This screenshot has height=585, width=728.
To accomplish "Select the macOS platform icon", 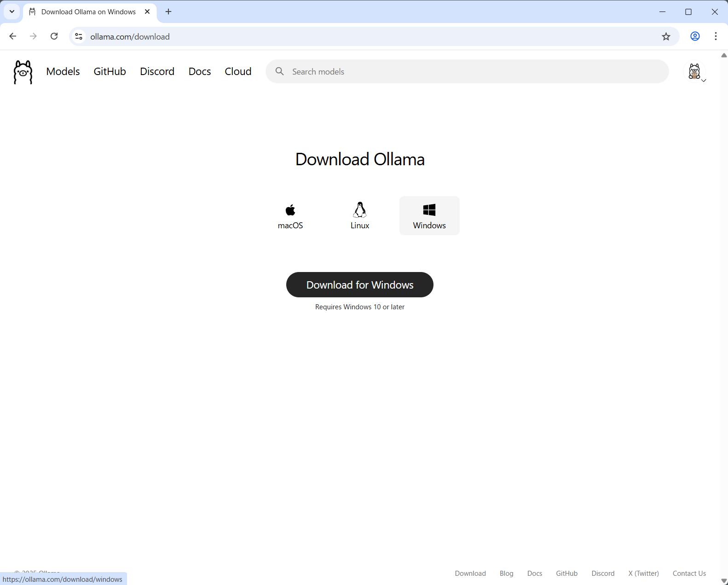I will [290, 211].
